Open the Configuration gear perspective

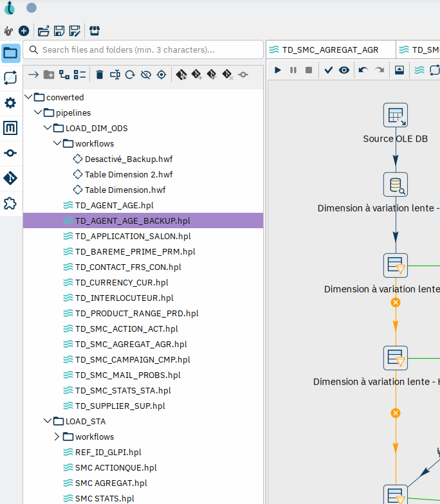pyautogui.click(x=10, y=103)
